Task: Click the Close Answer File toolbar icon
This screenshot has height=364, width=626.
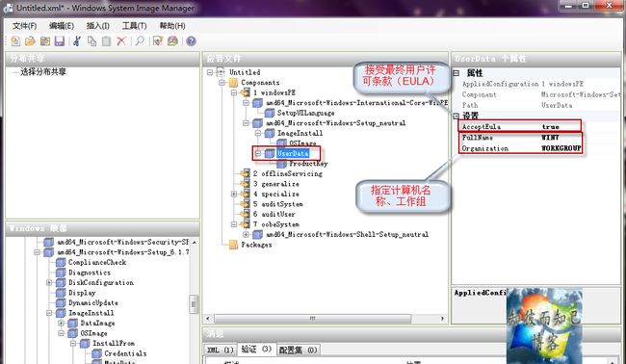Action: pyautogui.click(x=45, y=40)
